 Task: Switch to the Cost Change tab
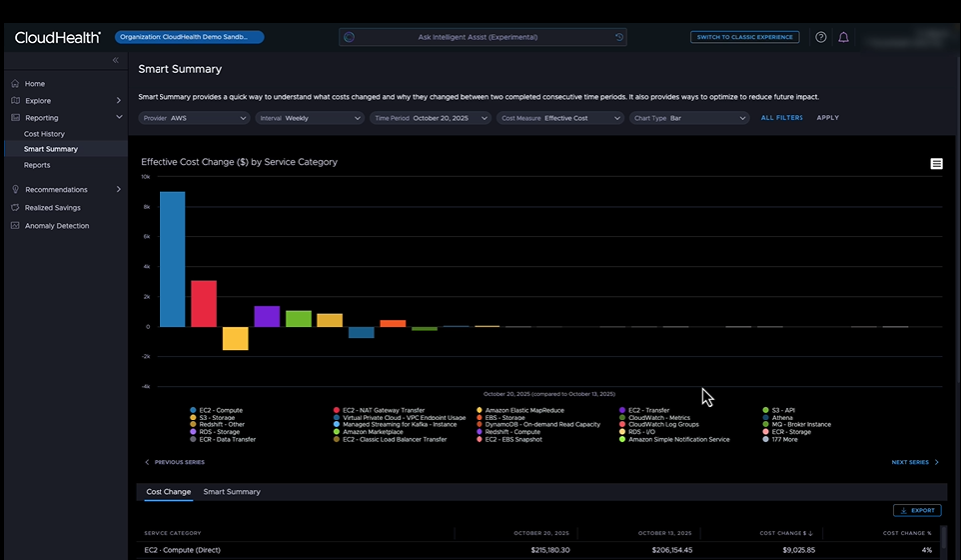point(168,492)
